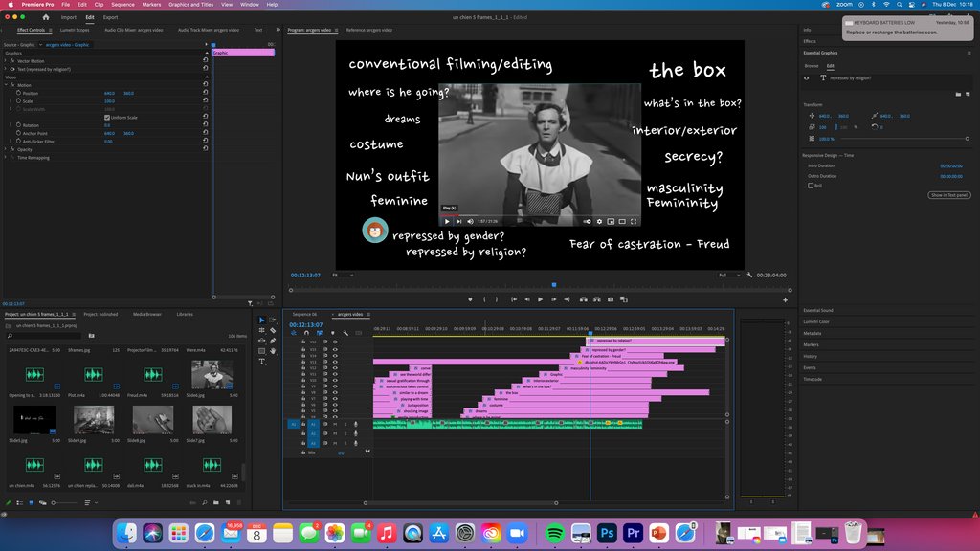This screenshot has width=980, height=551.
Task: Select the Hand tool
Action: [273, 350]
